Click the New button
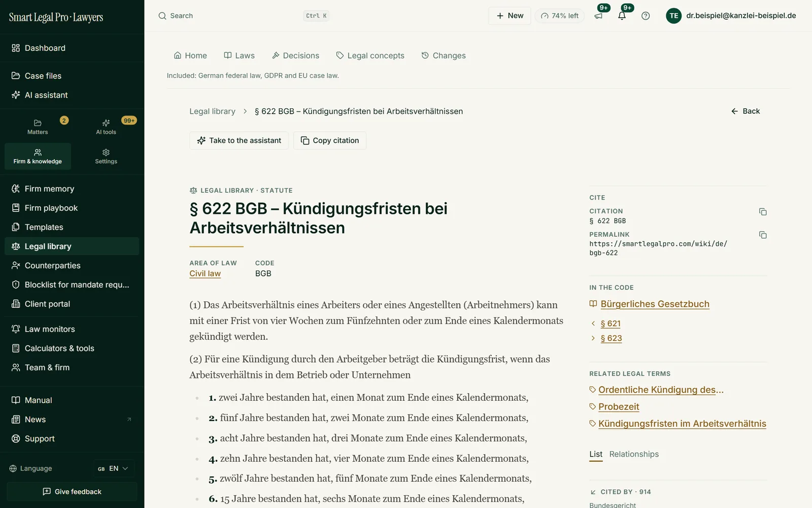This screenshot has height=508, width=812. [x=510, y=16]
